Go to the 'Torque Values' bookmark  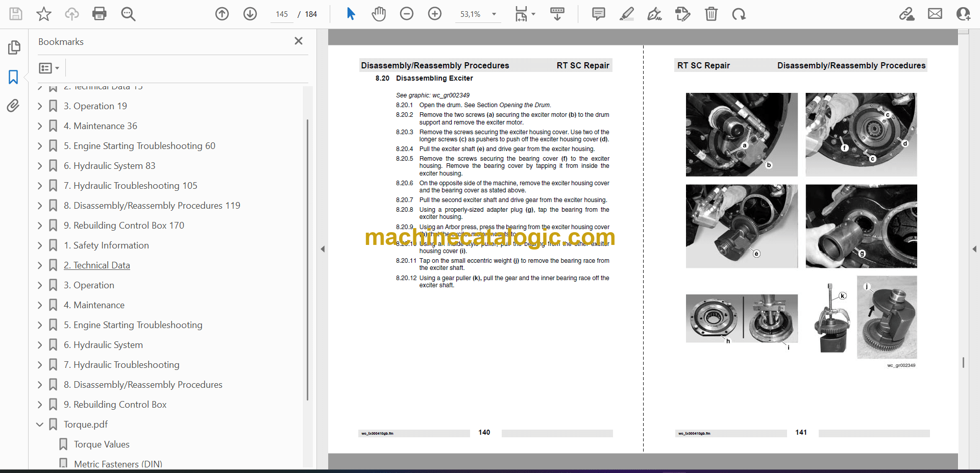click(x=102, y=444)
